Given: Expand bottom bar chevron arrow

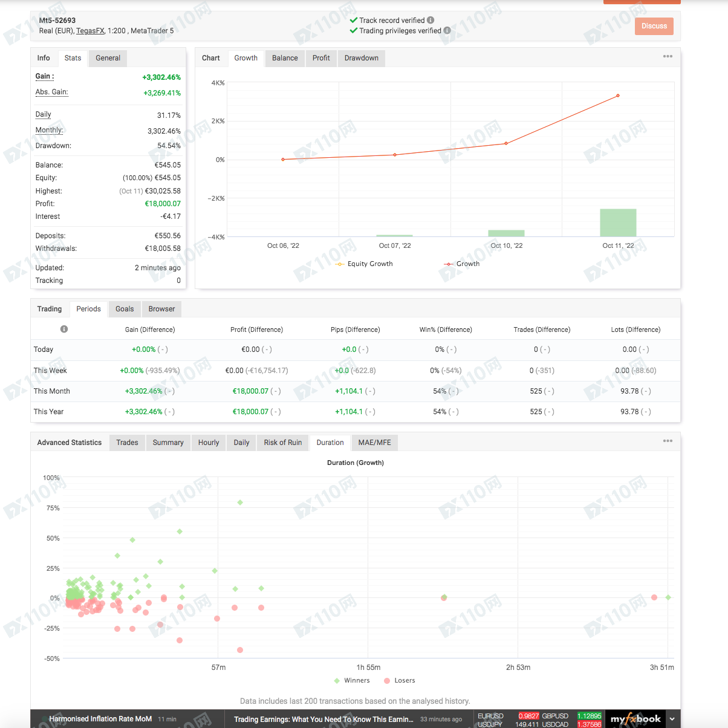Looking at the screenshot, I should (x=672, y=719).
